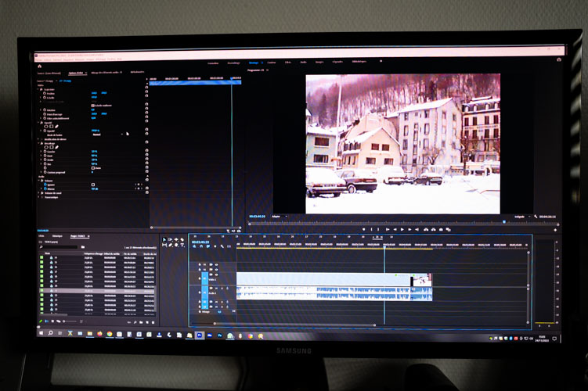
Task: Expand the Volume de canal group
Action: pyautogui.click(x=38, y=193)
